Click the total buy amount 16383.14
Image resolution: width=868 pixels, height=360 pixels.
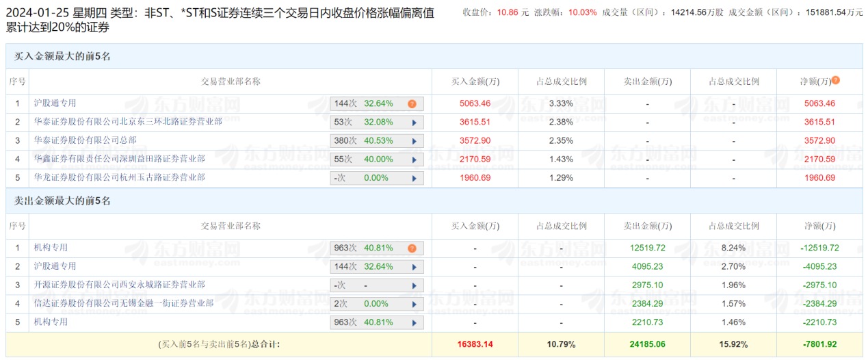click(x=475, y=344)
